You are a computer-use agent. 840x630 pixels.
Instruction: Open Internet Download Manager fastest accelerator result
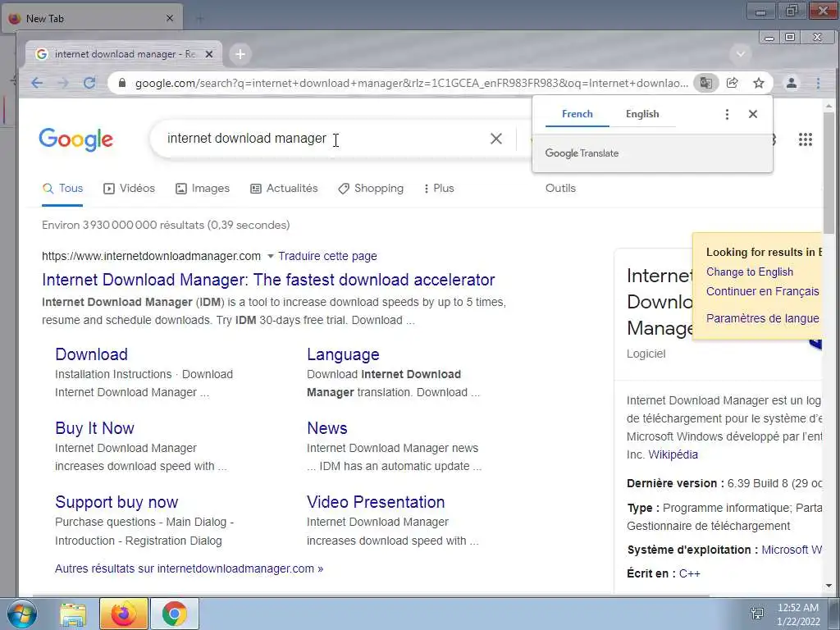(x=268, y=280)
